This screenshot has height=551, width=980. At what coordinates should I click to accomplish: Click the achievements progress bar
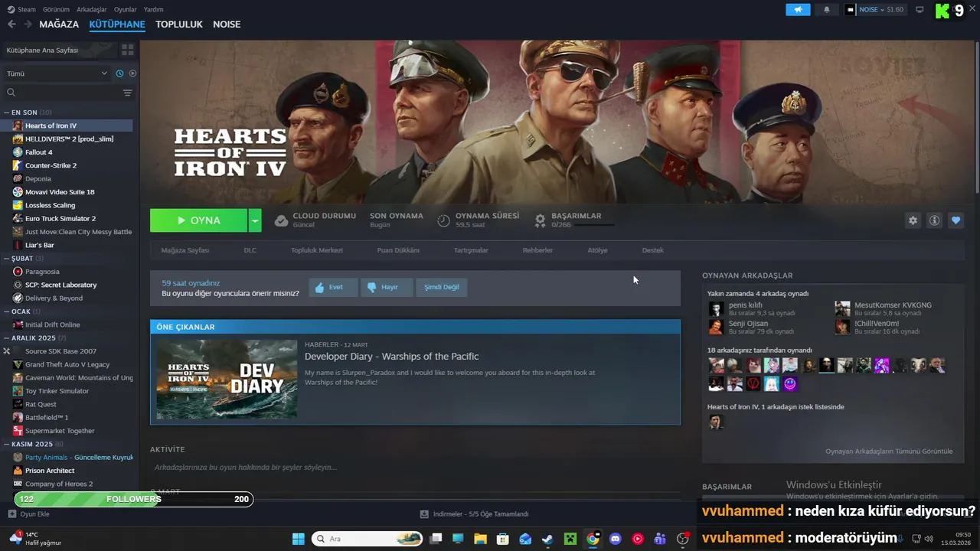(593, 225)
